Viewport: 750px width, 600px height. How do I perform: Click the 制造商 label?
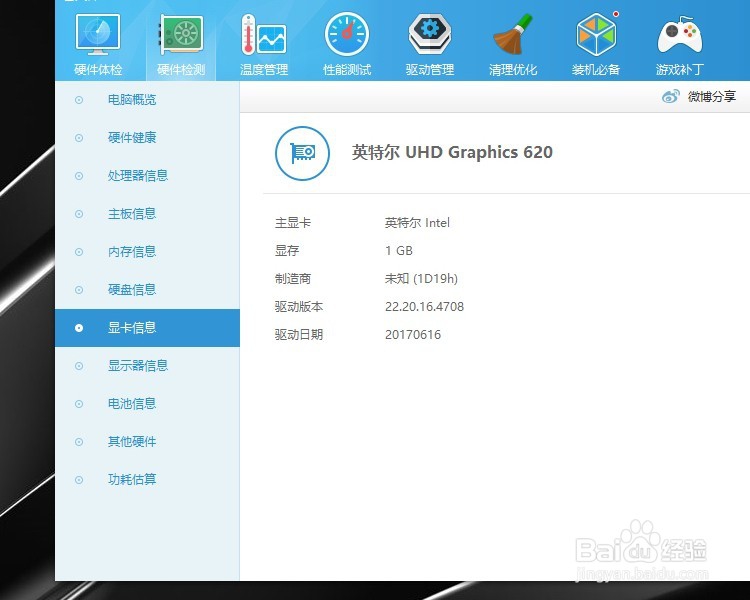(293, 278)
